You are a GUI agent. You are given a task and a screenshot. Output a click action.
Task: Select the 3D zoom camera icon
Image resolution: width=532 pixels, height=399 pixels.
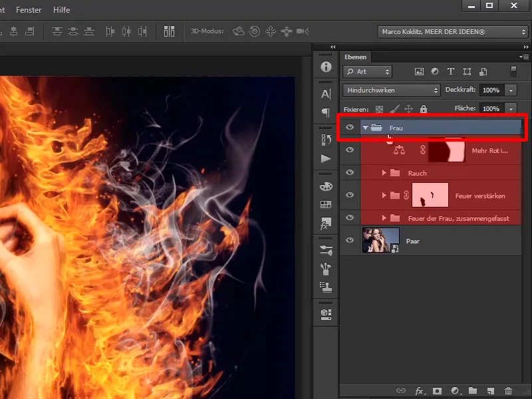(x=303, y=31)
